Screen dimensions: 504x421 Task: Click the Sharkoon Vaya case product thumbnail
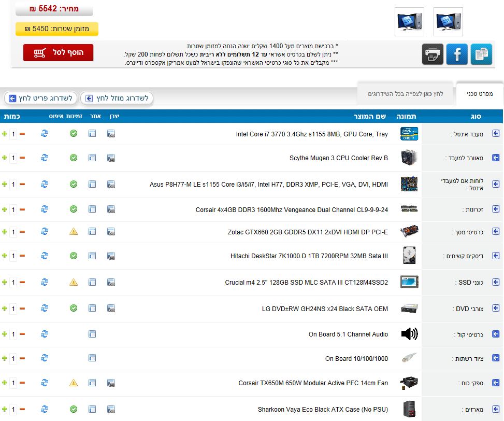(x=409, y=409)
